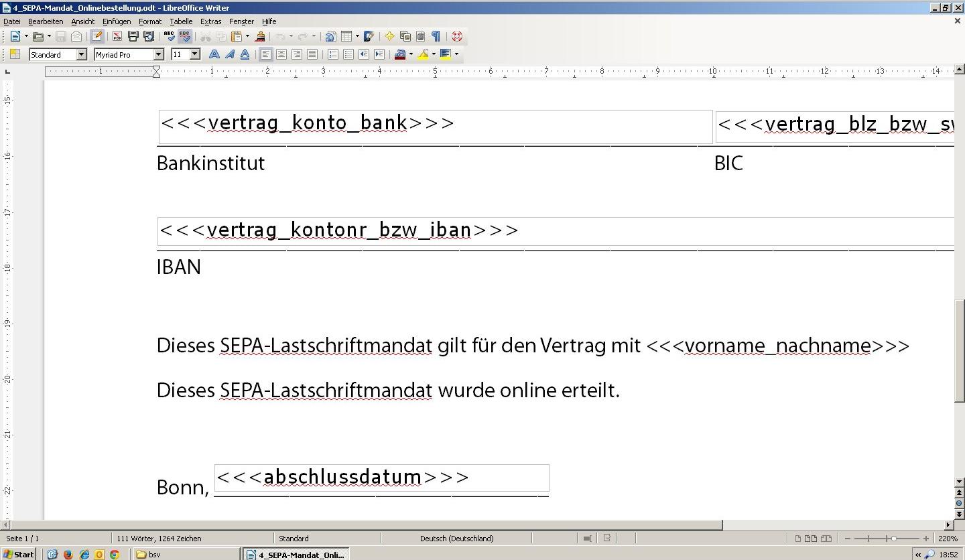The image size is (965, 560).
Task: Click the Hyperlink icon
Action: point(330,36)
